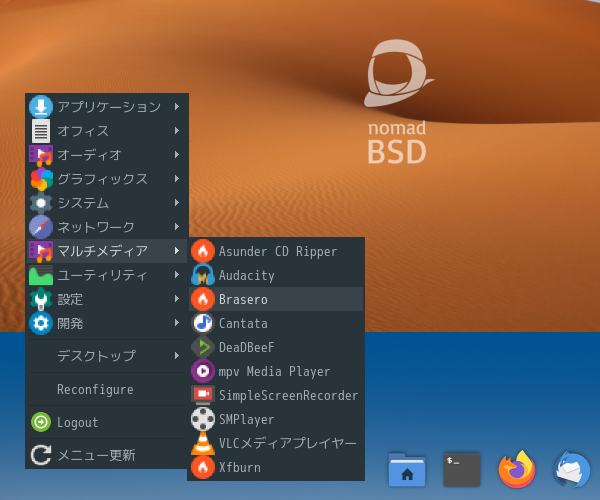Start Xfburn from the submenu
This screenshot has width=600, height=500.
(x=276, y=467)
